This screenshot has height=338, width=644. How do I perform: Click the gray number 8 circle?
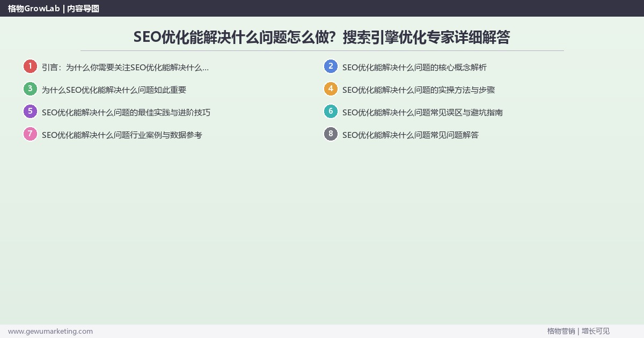[x=331, y=134]
